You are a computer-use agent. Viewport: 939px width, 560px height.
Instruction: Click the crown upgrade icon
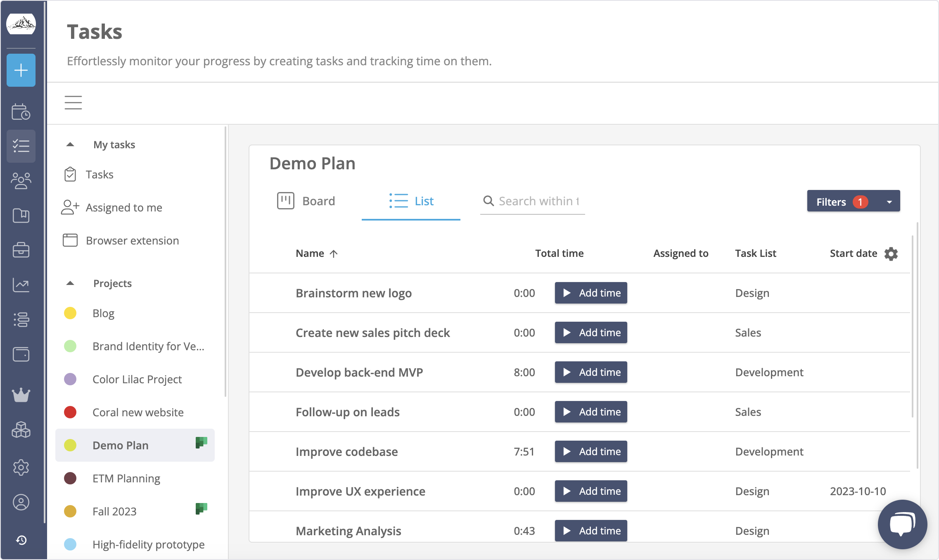[21, 396]
